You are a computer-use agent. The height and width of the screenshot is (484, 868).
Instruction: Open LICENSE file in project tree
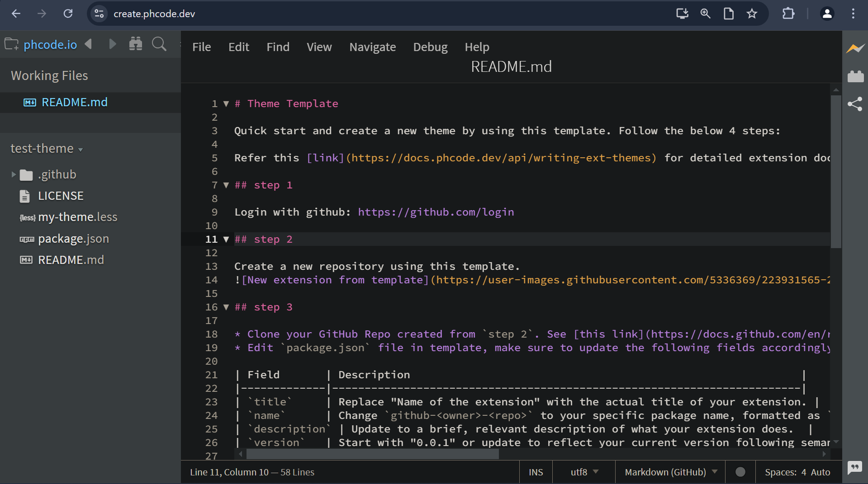(61, 196)
